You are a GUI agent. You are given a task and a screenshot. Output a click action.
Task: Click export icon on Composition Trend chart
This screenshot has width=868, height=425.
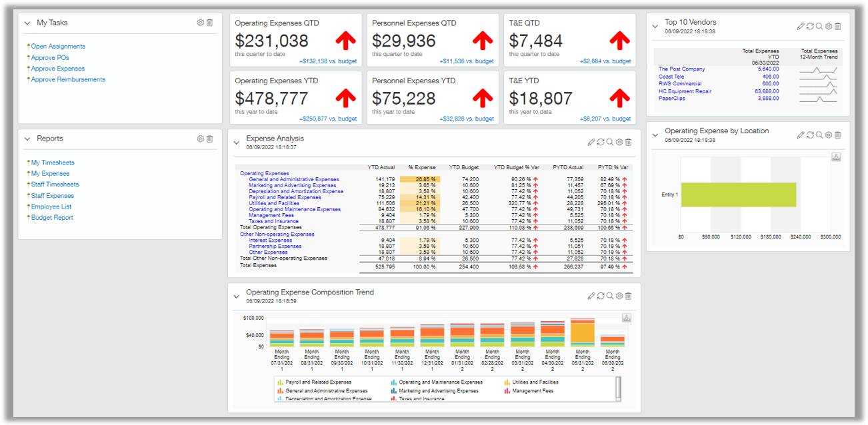[x=627, y=318]
